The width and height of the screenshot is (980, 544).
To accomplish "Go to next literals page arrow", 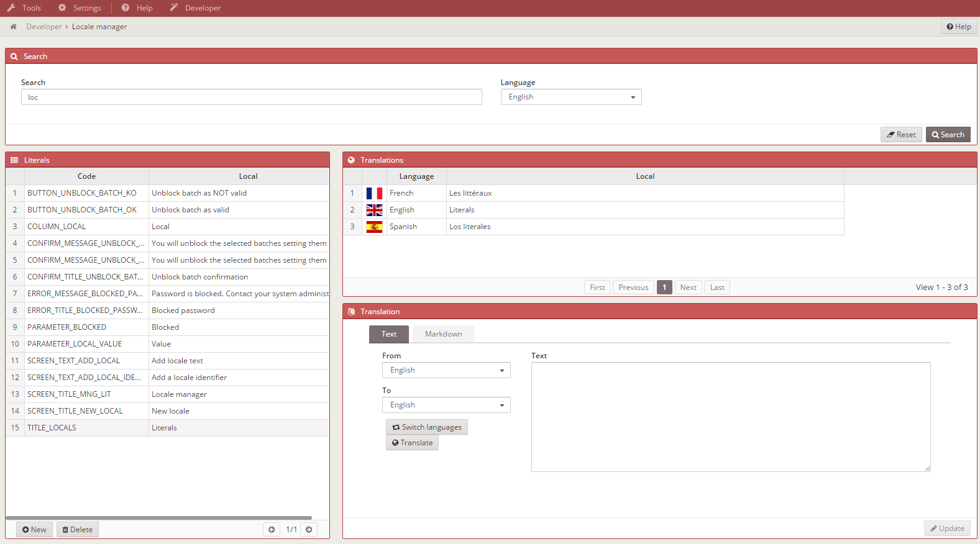I will pos(309,530).
